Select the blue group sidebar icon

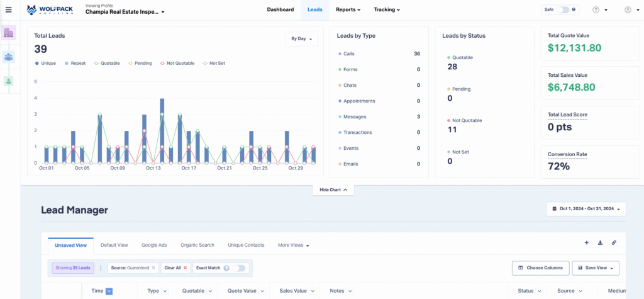(x=9, y=57)
